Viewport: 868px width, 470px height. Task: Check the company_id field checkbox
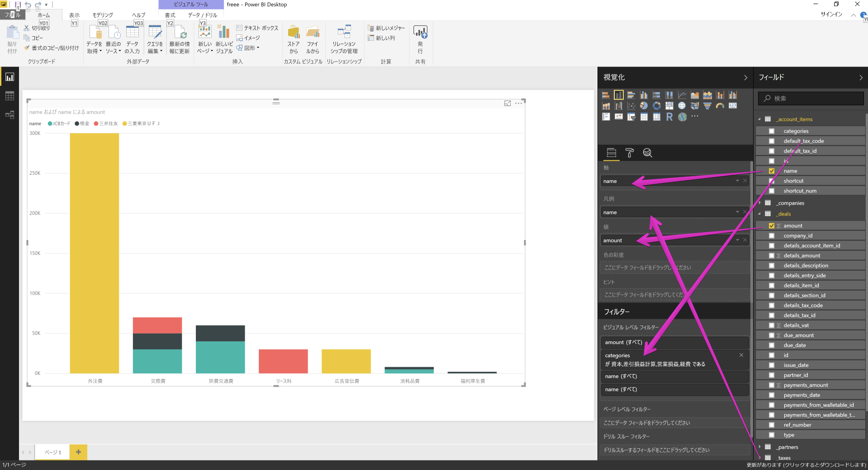pos(772,235)
